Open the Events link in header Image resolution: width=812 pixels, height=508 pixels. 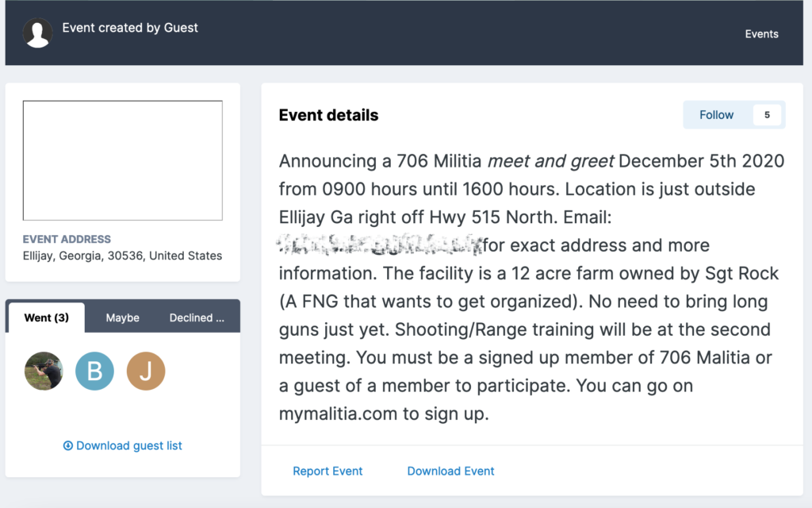[762, 34]
